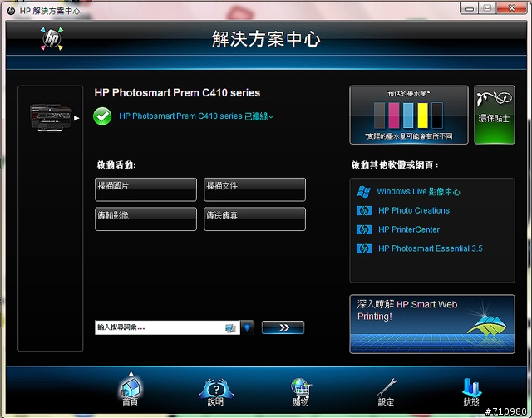532x418 pixels.
Task: Click the HP icon in window title bar
Action: coord(11,11)
